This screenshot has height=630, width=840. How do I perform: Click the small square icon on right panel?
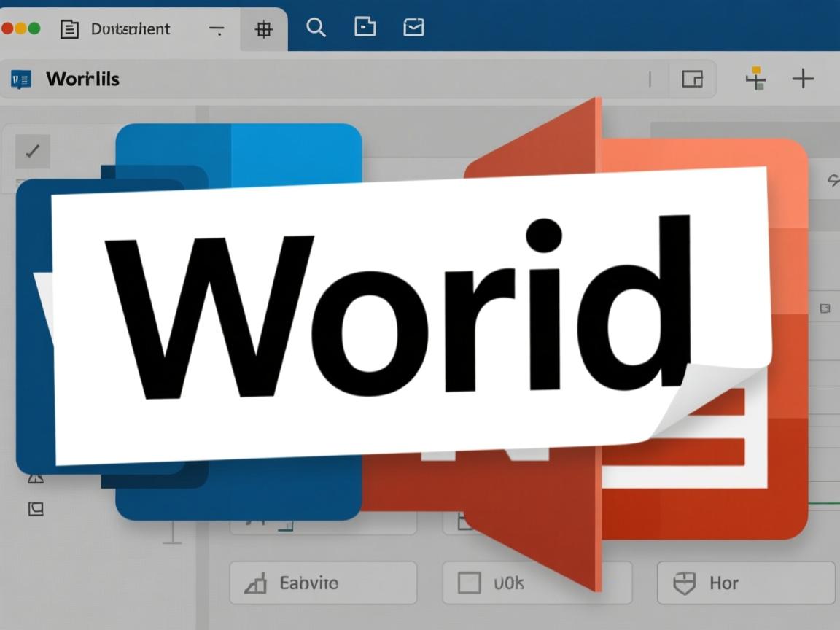tap(825, 308)
